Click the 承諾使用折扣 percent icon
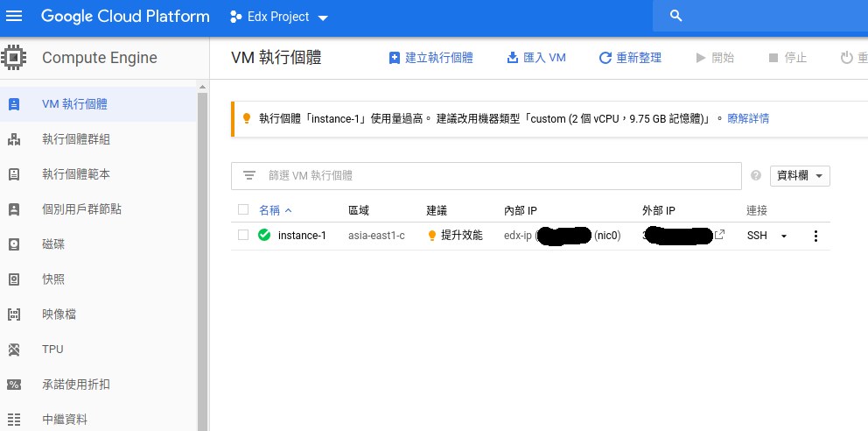The height and width of the screenshot is (431, 868). pyautogui.click(x=14, y=385)
